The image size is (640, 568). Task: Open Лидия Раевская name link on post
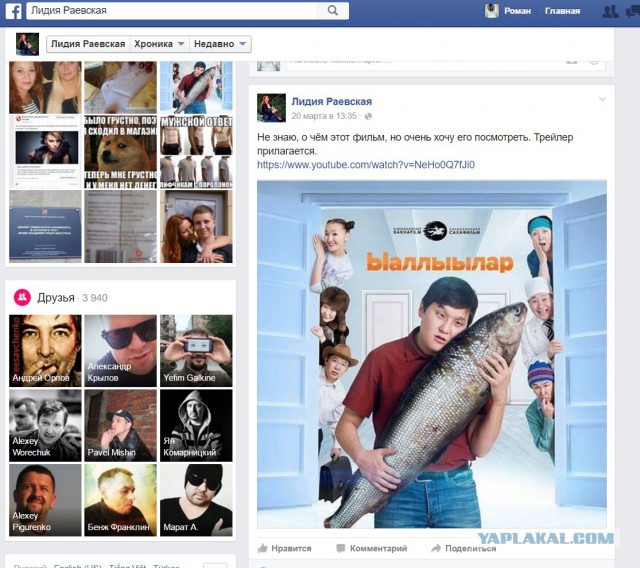(331, 102)
